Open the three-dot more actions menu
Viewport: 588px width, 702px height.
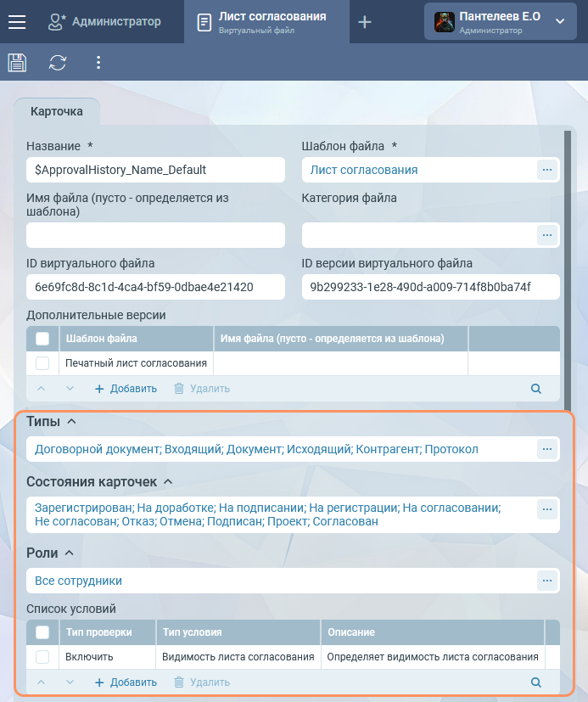click(98, 62)
